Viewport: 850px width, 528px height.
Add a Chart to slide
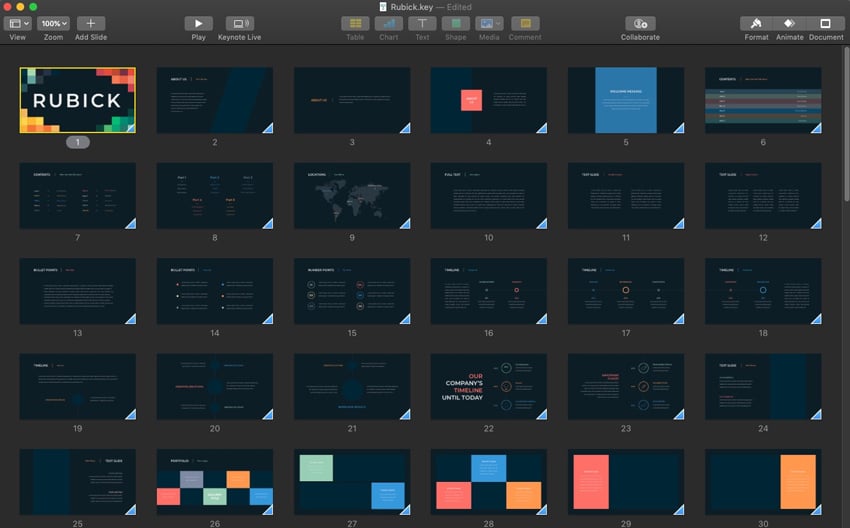(x=388, y=23)
